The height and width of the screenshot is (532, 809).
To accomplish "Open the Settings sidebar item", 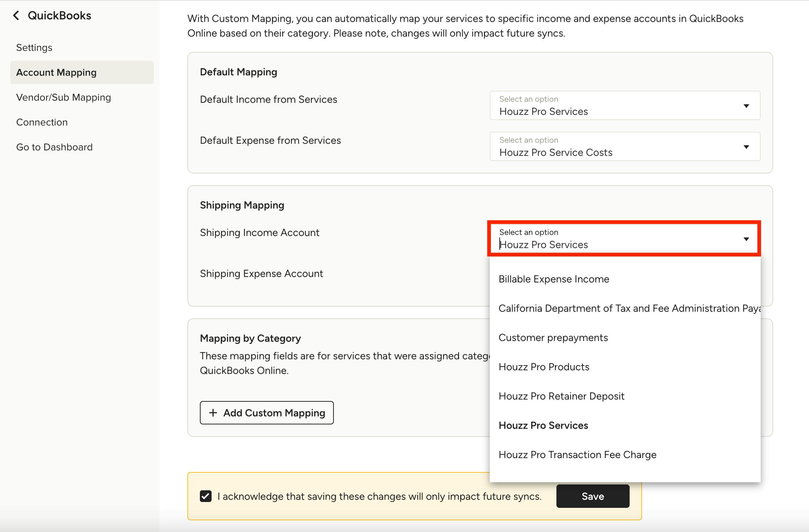I will tap(34, 48).
